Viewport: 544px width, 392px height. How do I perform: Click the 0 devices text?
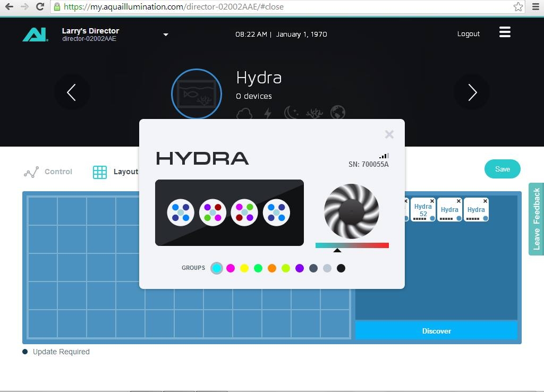tap(253, 96)
